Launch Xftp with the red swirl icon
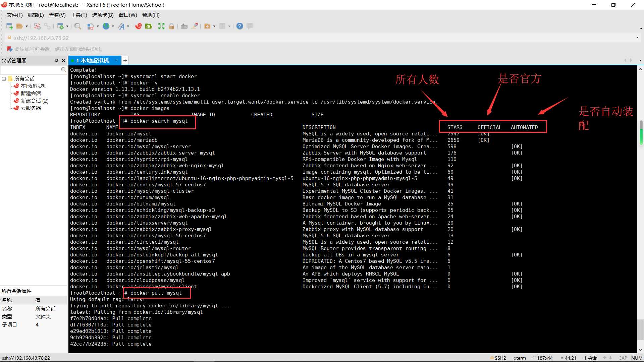The width and height of the screenshot is (644, 362). (x=139, y=26)
